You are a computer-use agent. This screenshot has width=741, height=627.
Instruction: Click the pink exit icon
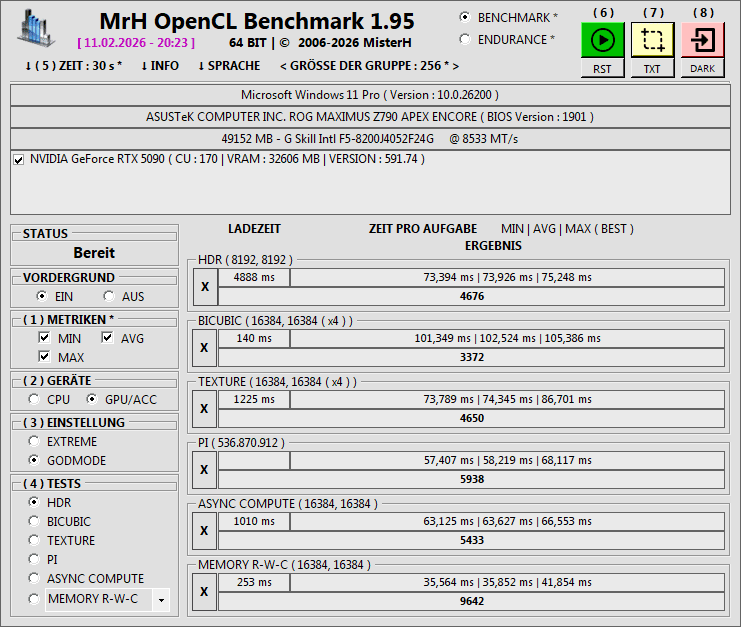tap(703, 40)
